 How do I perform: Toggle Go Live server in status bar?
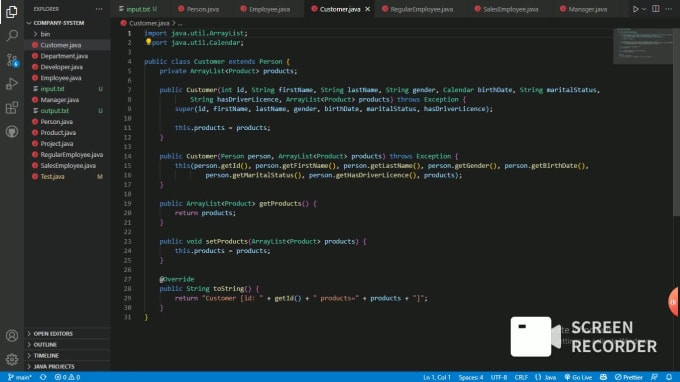(578, 377)
